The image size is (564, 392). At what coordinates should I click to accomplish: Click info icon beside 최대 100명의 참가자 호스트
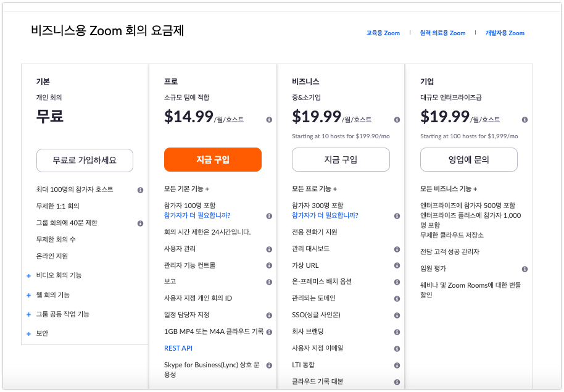[x=141, y=190]
